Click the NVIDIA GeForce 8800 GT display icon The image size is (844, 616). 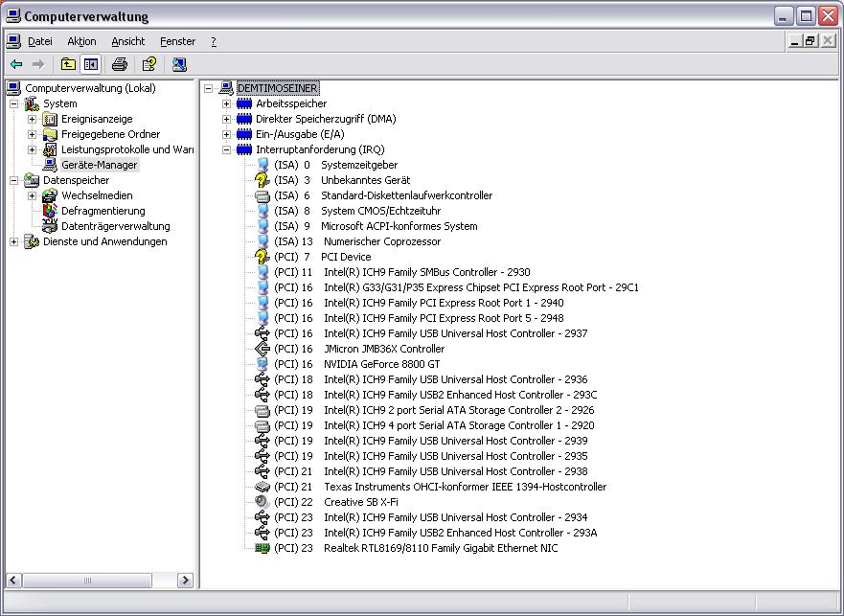(262, 364)
